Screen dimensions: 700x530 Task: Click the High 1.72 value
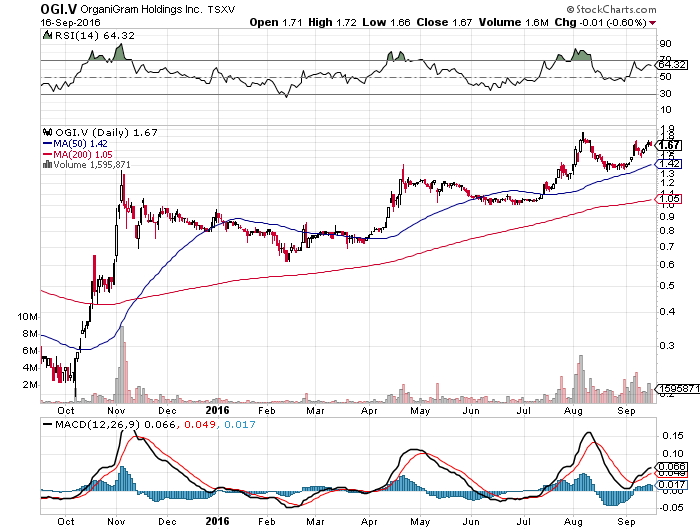(332, 22)
